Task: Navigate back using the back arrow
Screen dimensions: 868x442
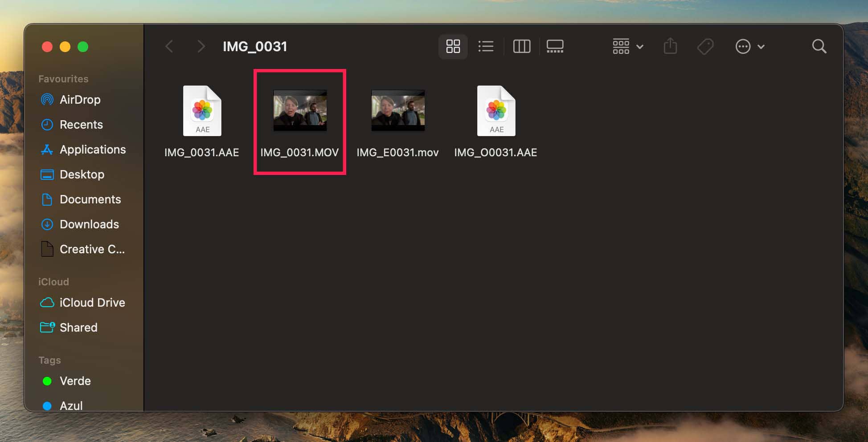Action: point(169,46)
